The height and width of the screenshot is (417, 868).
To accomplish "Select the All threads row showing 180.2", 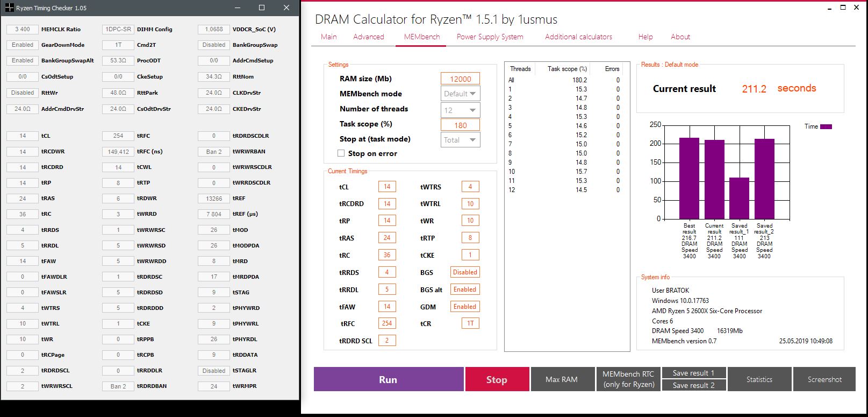I will pos(564,80).
